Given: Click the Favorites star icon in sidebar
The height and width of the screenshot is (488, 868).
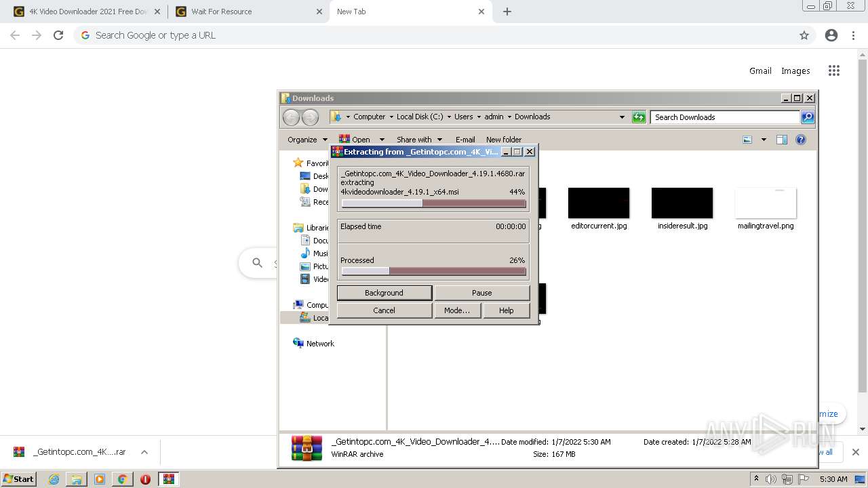Looking at the screenshot, I should click(x=298, y=163).
